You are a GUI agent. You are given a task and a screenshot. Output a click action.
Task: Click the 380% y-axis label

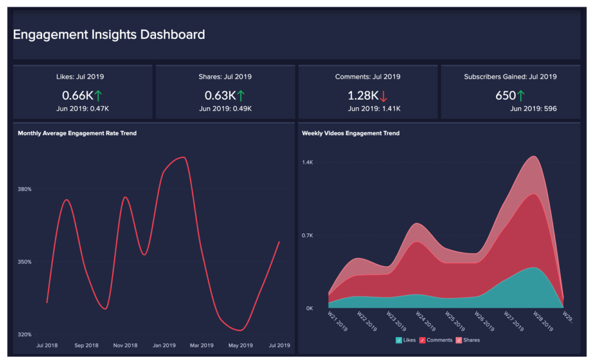24,189
